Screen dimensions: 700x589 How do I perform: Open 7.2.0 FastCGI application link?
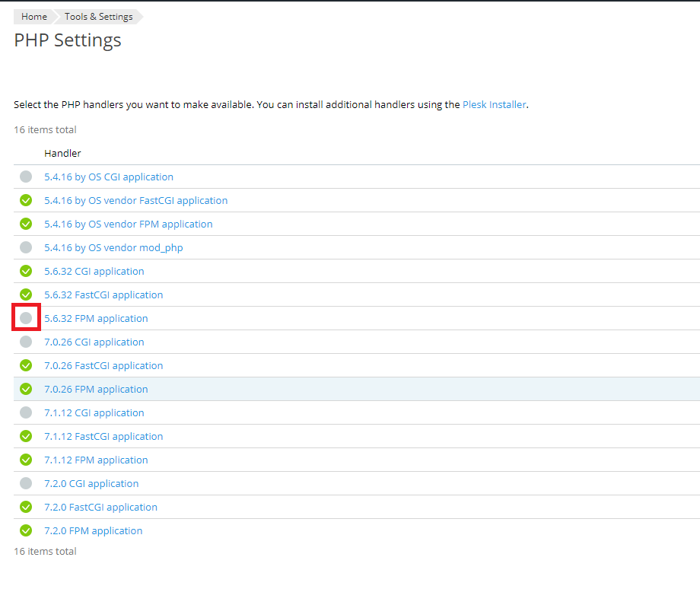(x=100, y=507)
